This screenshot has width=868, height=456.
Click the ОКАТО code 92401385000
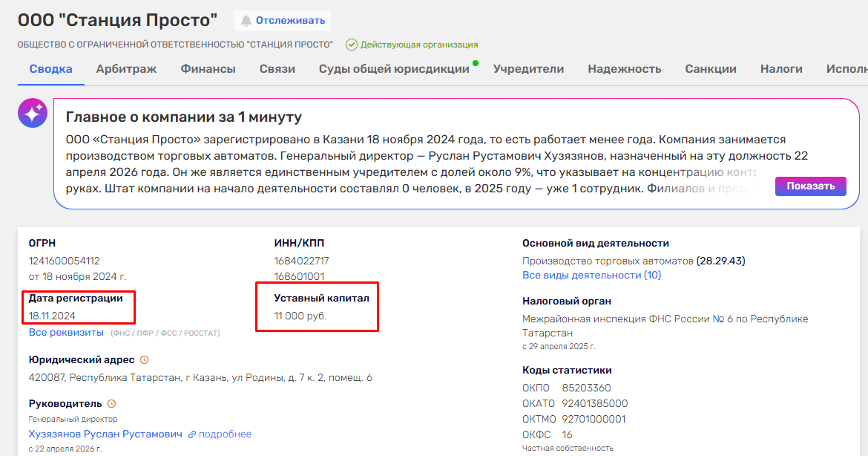point(594,403)
